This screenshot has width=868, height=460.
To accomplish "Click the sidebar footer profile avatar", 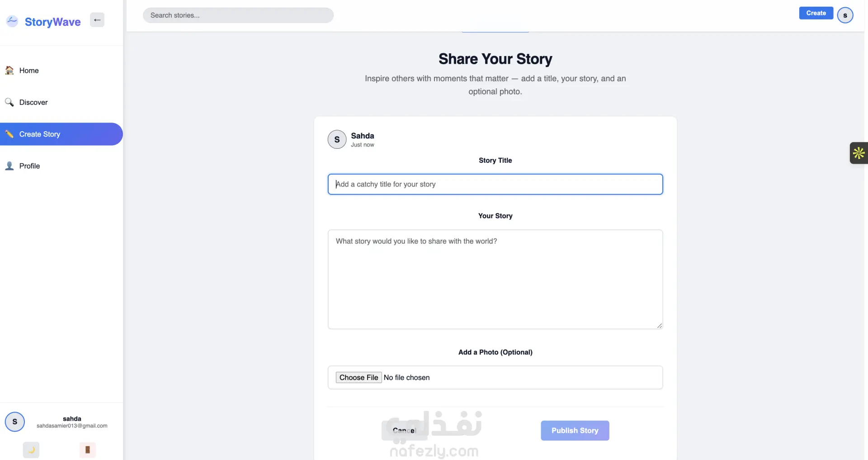I will [x=15, y=422].
